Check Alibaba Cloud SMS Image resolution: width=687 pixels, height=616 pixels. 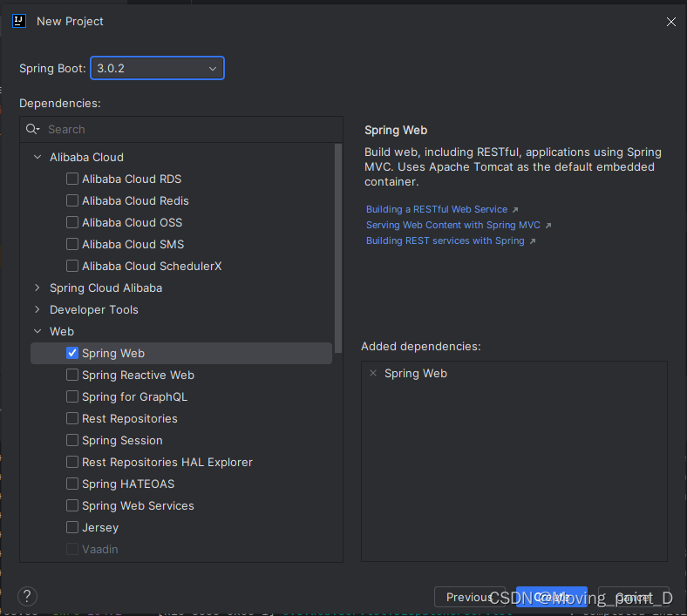(72, 244)
